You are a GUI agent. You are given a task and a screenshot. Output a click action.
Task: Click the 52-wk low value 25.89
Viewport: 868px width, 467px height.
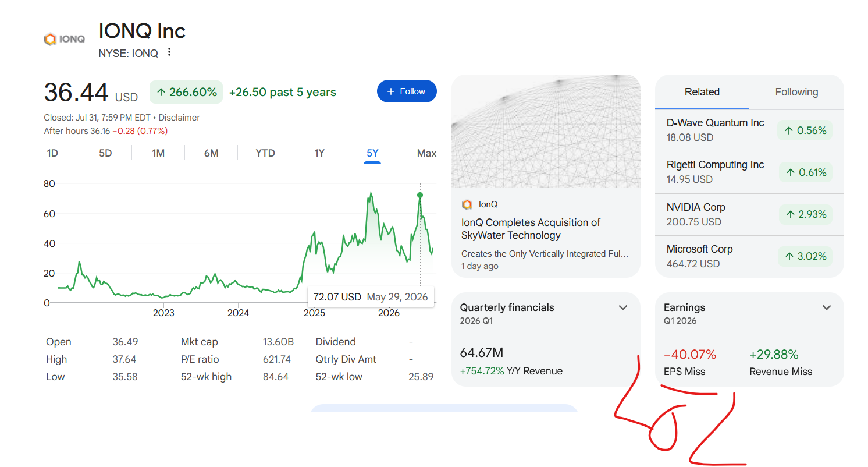(421, 377)
